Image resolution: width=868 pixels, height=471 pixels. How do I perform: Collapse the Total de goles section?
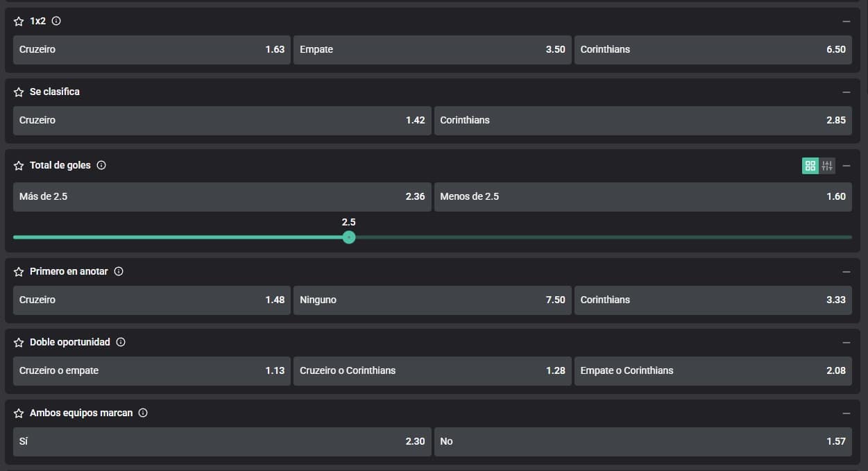pos(846,166)
